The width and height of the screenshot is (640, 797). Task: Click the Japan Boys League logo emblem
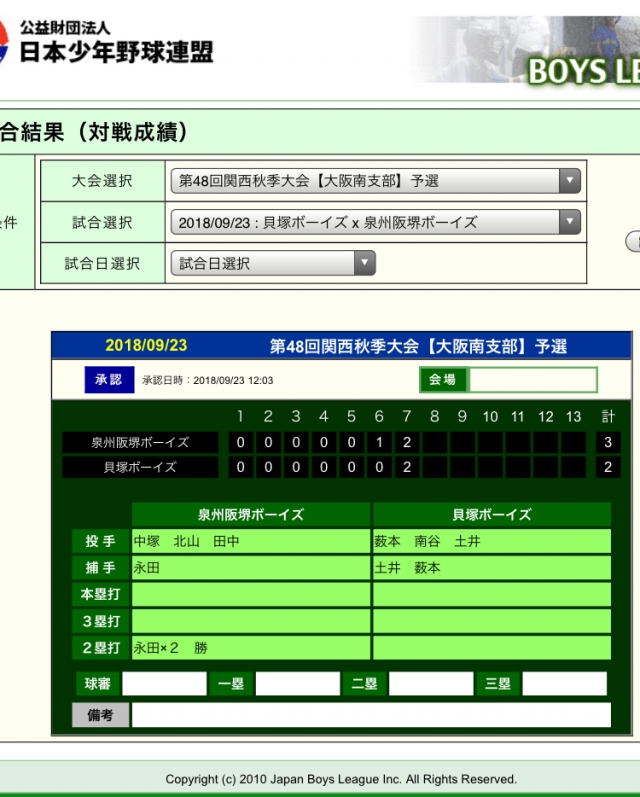pyautogui.click(x=5, y=43)
